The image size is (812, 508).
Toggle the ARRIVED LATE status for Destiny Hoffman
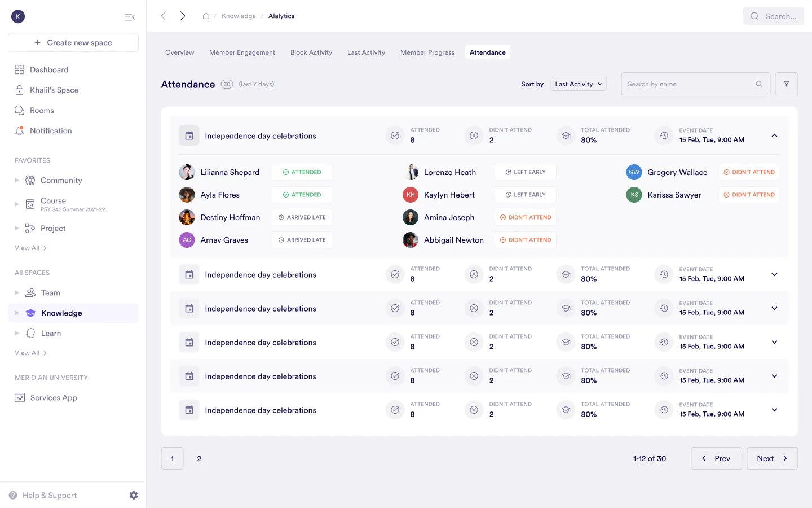(x=302, y=217)
